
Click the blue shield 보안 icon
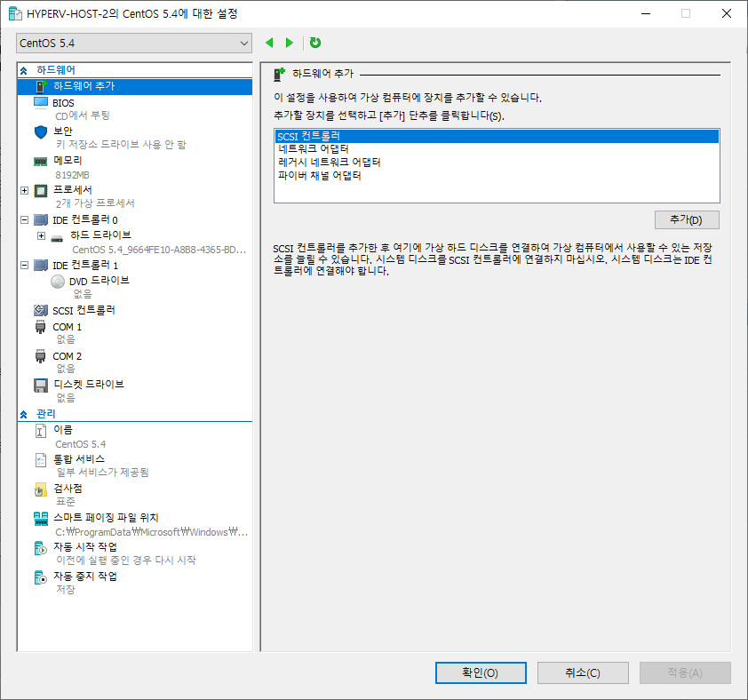pos(40,131)
